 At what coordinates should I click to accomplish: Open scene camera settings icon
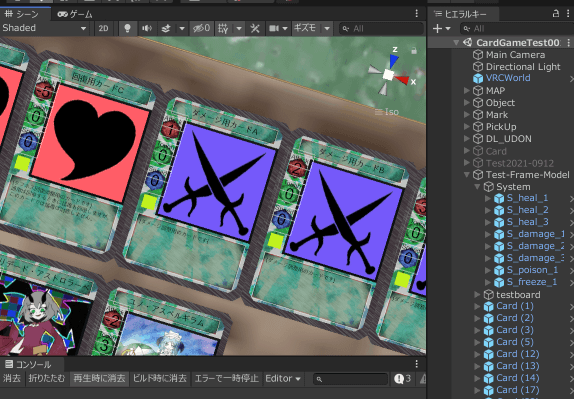[x=274, y=28]
